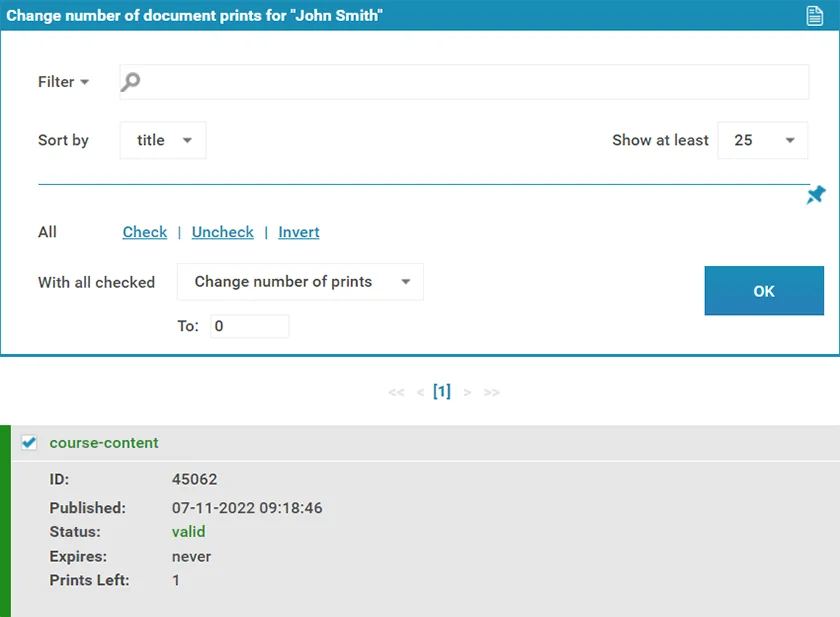Click the Check link to select all
This screenshot has height=617, width=840.
(x=145, y=232)
